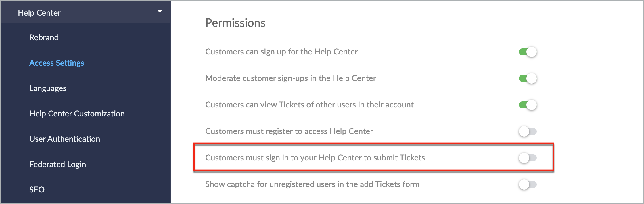Image resolution: width=644 pixels, height=204 pixels.
Task: Click the "Customers must register to access" label text
Action: click(x=289, y=131)
